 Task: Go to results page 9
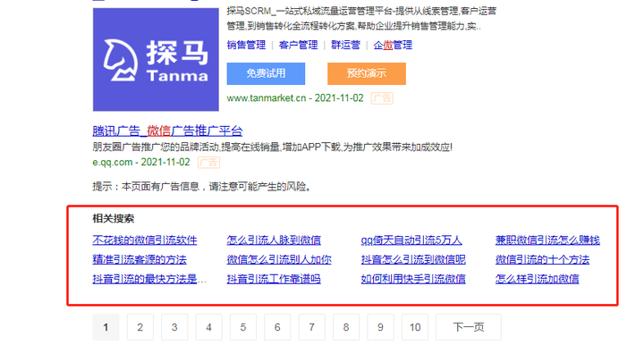pyautogui.click(x=380, y=327)
